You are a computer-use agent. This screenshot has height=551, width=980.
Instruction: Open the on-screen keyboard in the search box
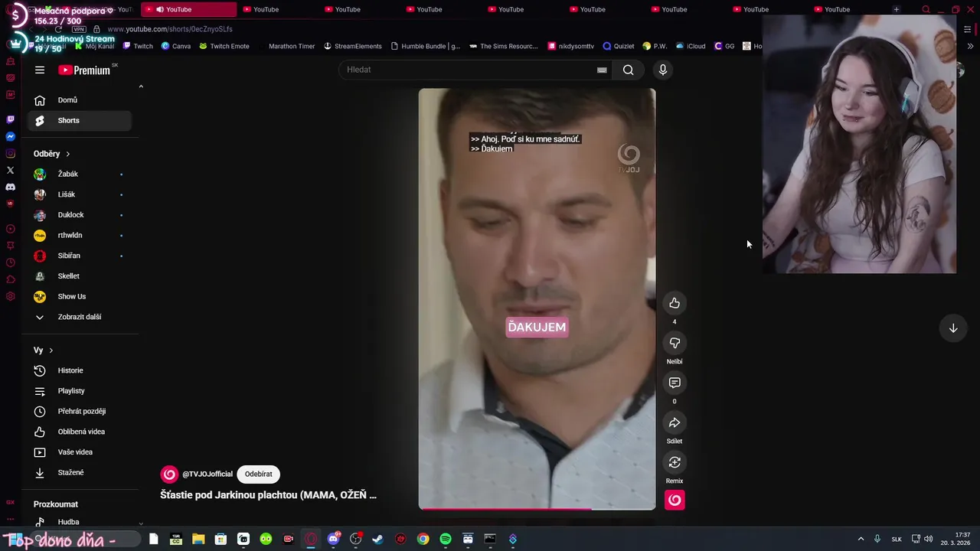pyautogui.click(x=602, y=70)
